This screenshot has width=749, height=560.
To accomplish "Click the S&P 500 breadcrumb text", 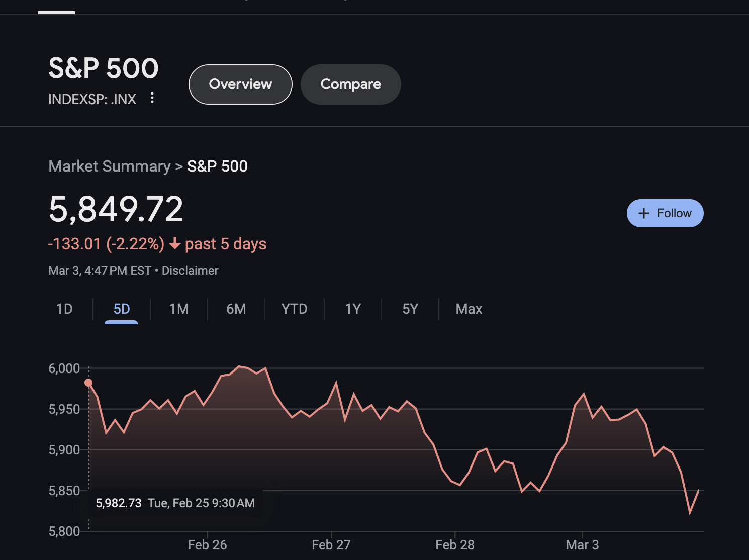I will (217, 166).
